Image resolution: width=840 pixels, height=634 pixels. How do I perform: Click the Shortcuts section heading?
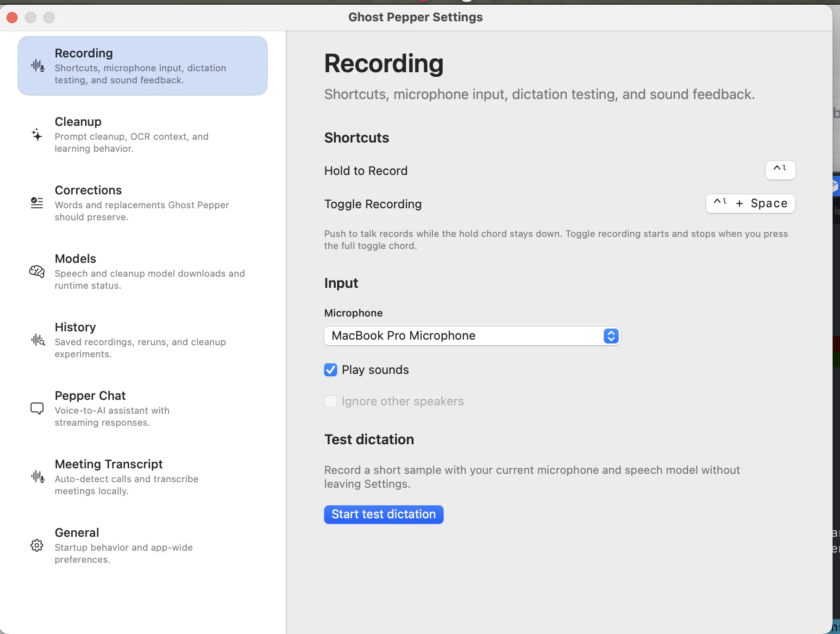coord(357,137)
